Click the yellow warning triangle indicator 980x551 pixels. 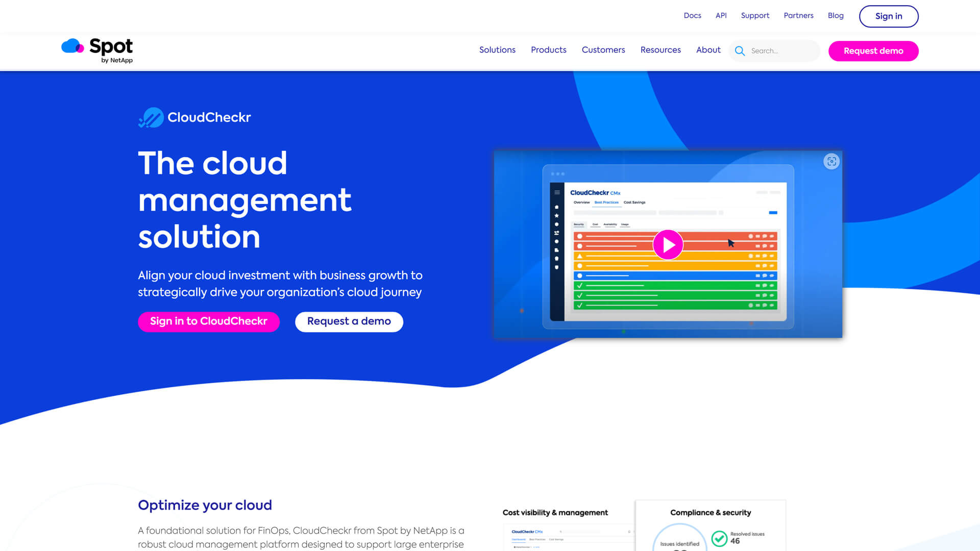579,256
